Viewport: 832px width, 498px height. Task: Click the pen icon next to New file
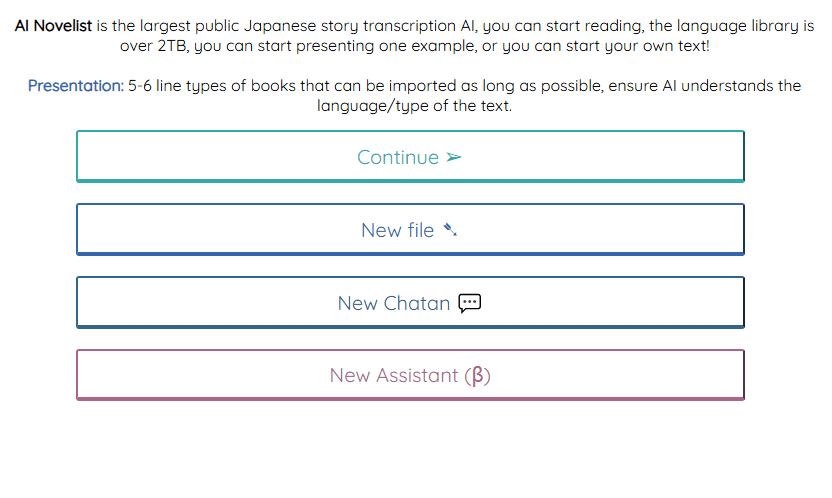pos(450,231)
